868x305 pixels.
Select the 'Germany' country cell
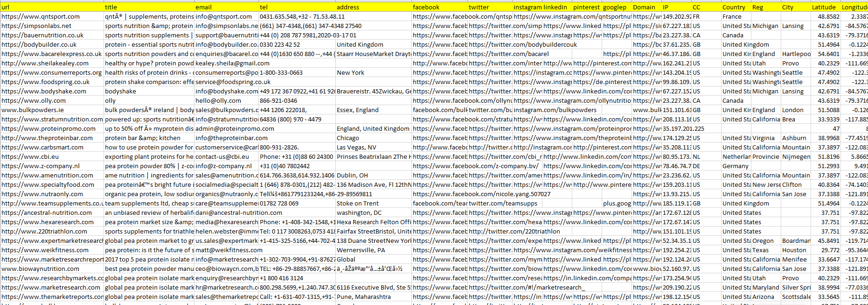tap(736, 166)
